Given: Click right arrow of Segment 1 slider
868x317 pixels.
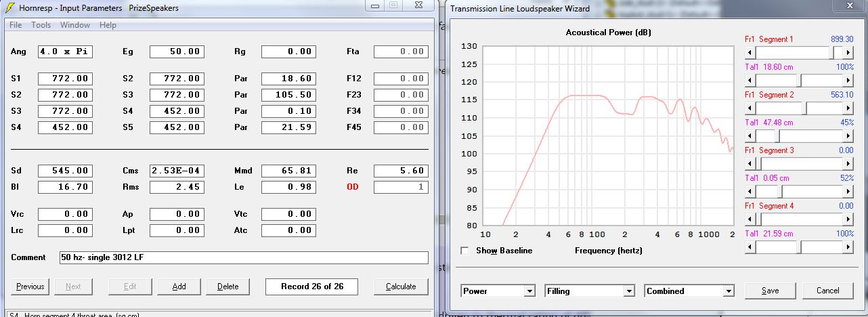Looking at the screenshot, I should [x=848, y=52].
